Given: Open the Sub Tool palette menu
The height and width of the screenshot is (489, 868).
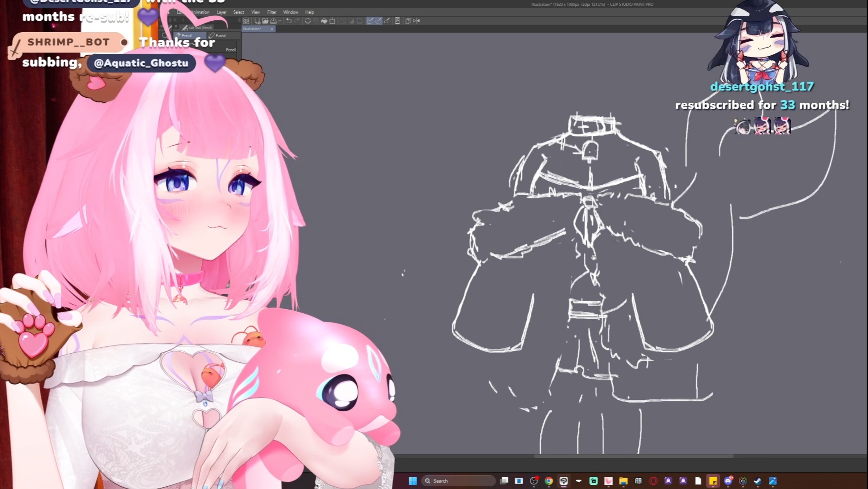Looking at the screenshot, I should click(176, 28).
